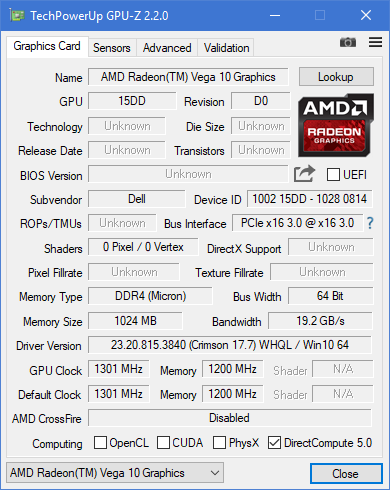
Task: Open the Advanced tab
Action: [x=167, y=48]
